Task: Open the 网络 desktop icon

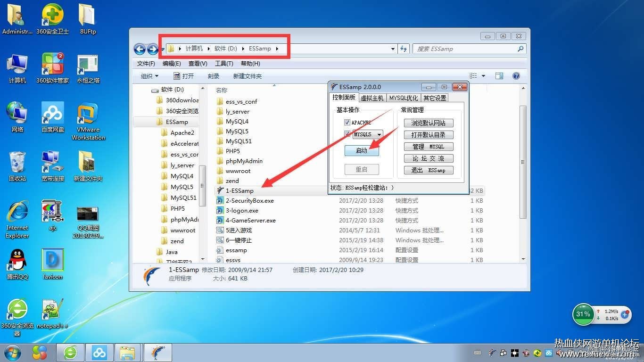Action: coord(17,117)
